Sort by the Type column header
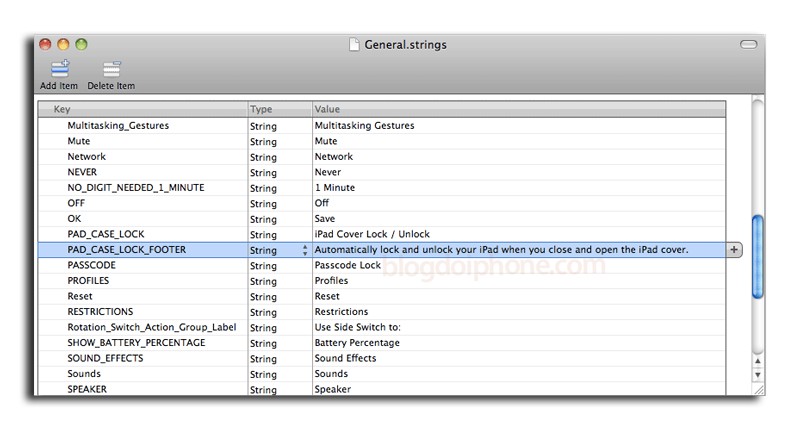Image resolution: width=800 pixels, height=430 pixels. coord(278,108)
